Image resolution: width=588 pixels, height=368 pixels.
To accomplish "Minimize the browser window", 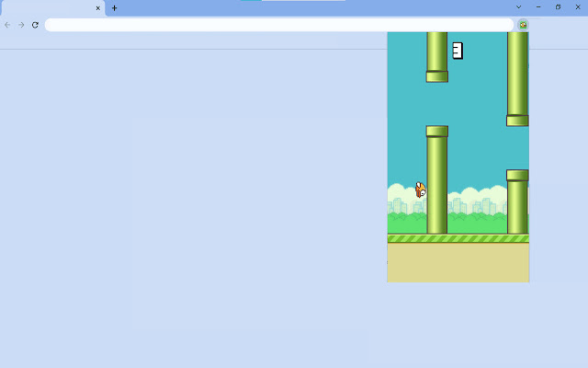I will [x=538, y=7].
